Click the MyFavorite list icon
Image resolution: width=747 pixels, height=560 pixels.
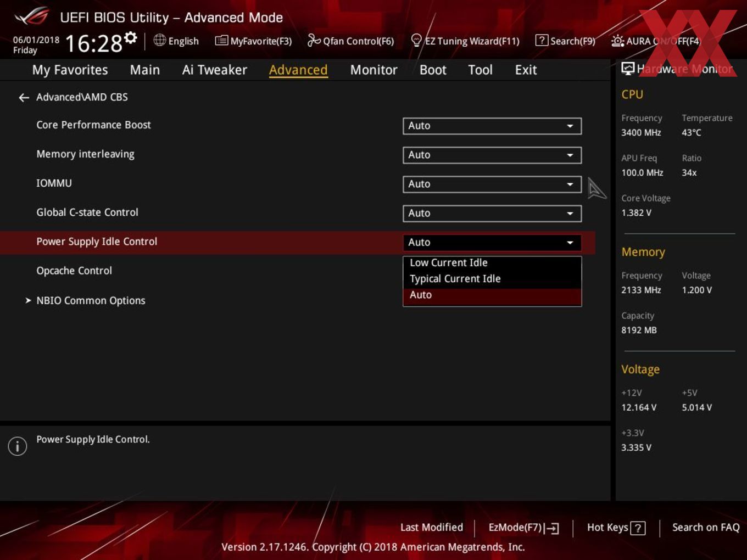pyautogui.click(x=221, y=41)
